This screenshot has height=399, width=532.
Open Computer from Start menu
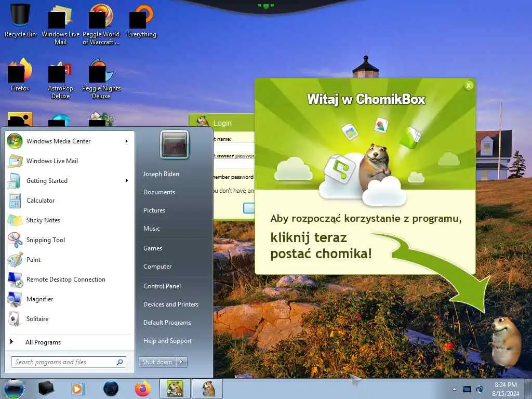click(x=157, y=267)
